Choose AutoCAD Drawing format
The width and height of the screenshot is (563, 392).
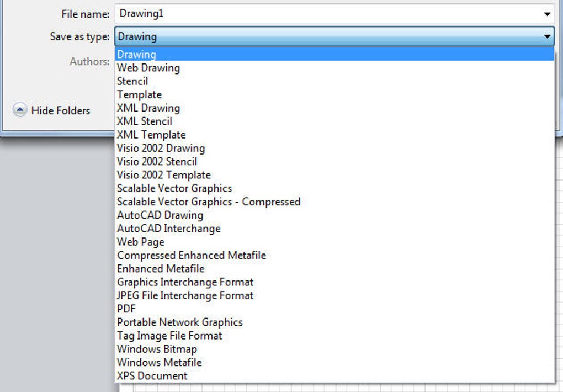(334, 215)
